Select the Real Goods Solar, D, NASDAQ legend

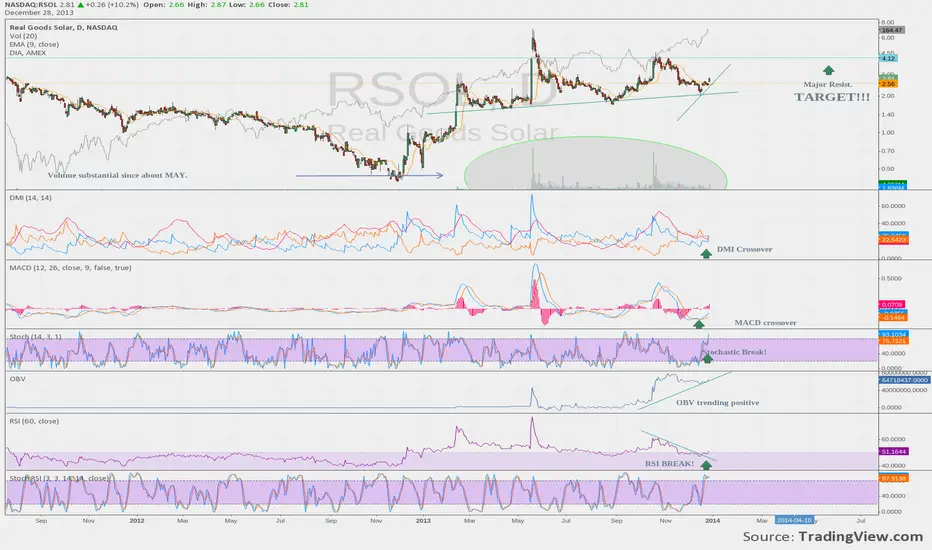coord(63,27)
